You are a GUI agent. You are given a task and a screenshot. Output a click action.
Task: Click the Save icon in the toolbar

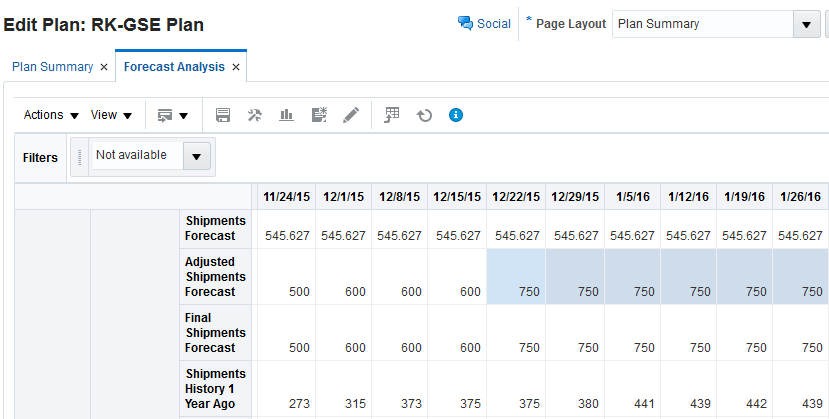click(224, 115)
